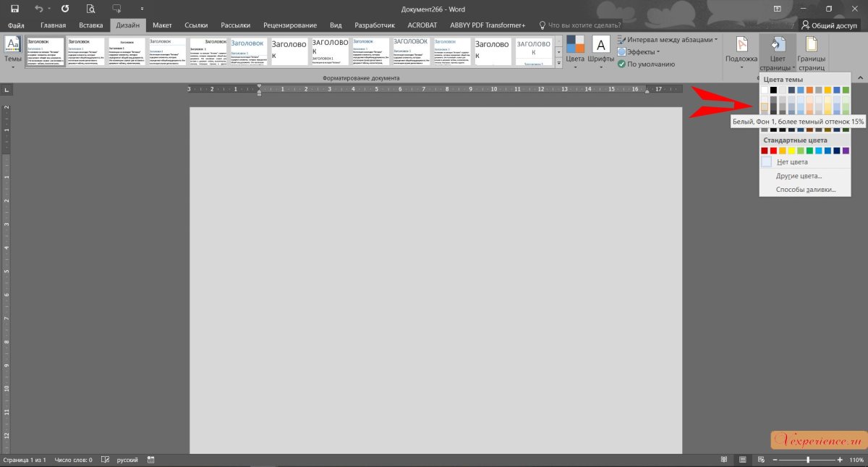
Task: Collapse the ribbon with the chevron
Action: (x=860, y=77)
